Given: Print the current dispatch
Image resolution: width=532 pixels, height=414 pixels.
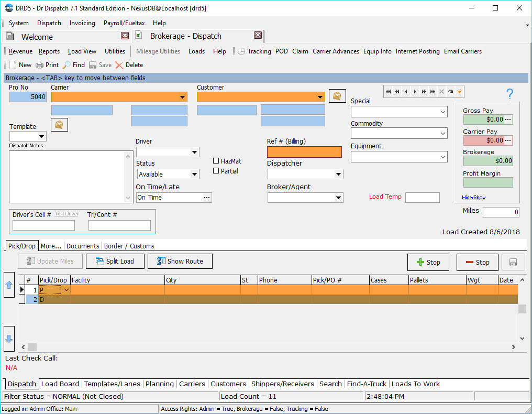Looking at the screenshot, I should pyautogui.click(x=47, y=65).
